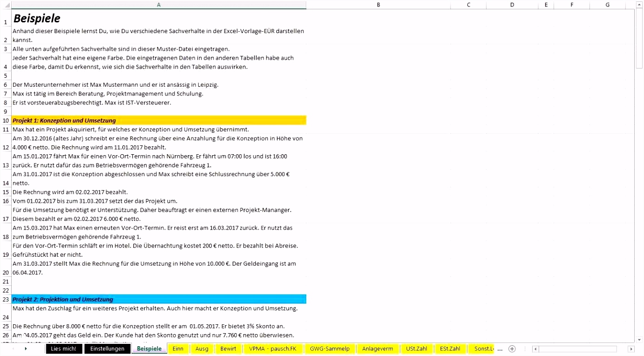The image size is (644, 356).
Task: Select cell 'Am 30.12.2016 (altes Jahr) schreibt...'
Action: (x=159, y=143)
